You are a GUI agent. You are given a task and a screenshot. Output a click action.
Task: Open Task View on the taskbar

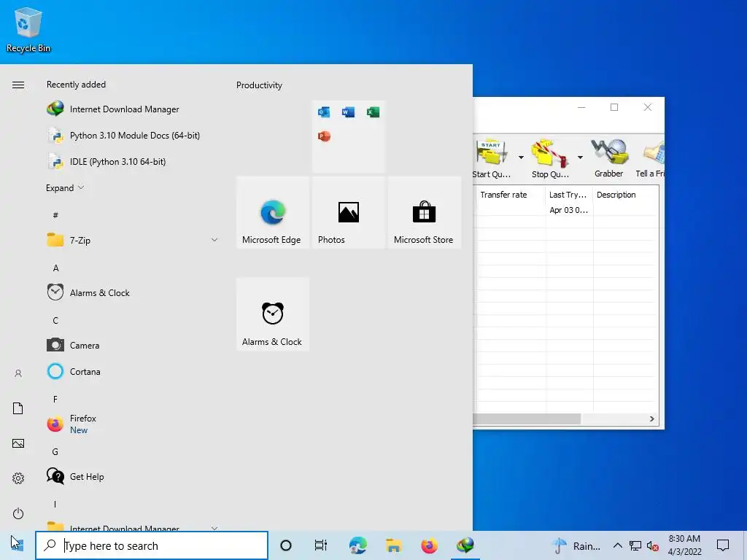[x=321, y=545]
